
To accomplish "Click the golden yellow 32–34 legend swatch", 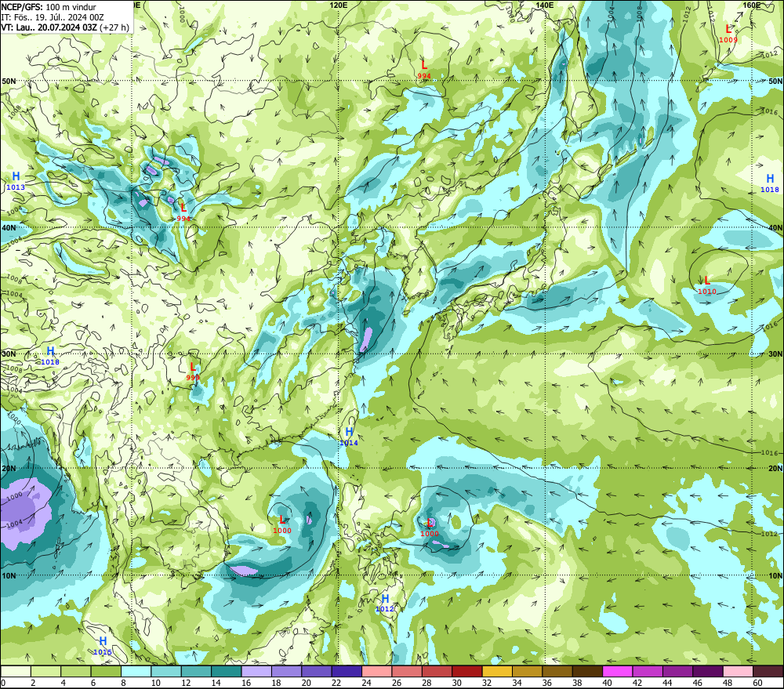I will coord(498,671).
